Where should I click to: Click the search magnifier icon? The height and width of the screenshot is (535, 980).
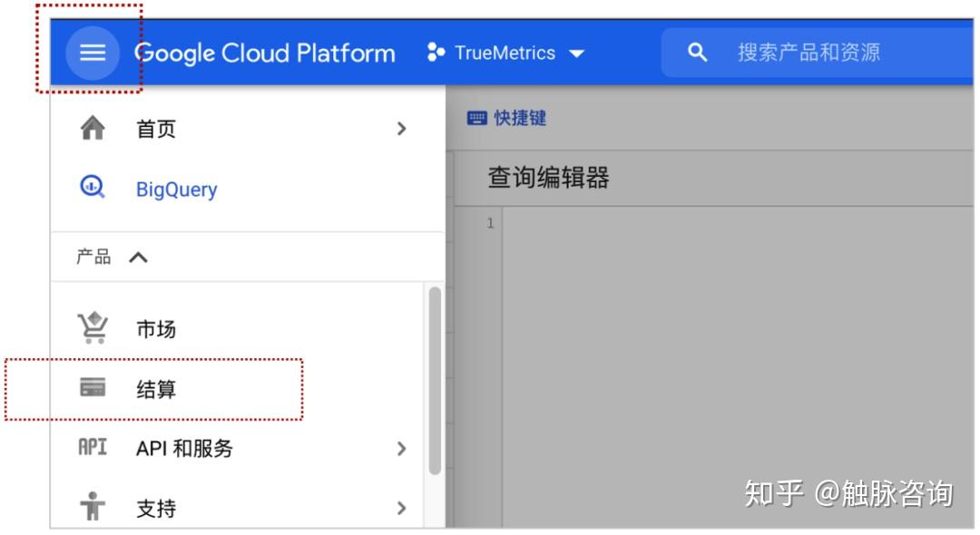695,53
